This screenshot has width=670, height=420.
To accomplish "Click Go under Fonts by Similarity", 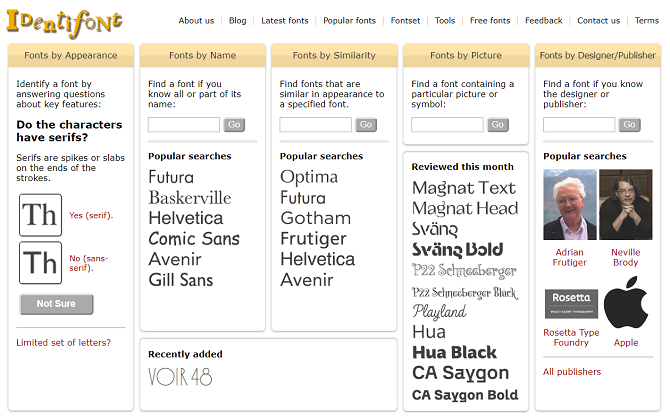I will tap(366, 125).
